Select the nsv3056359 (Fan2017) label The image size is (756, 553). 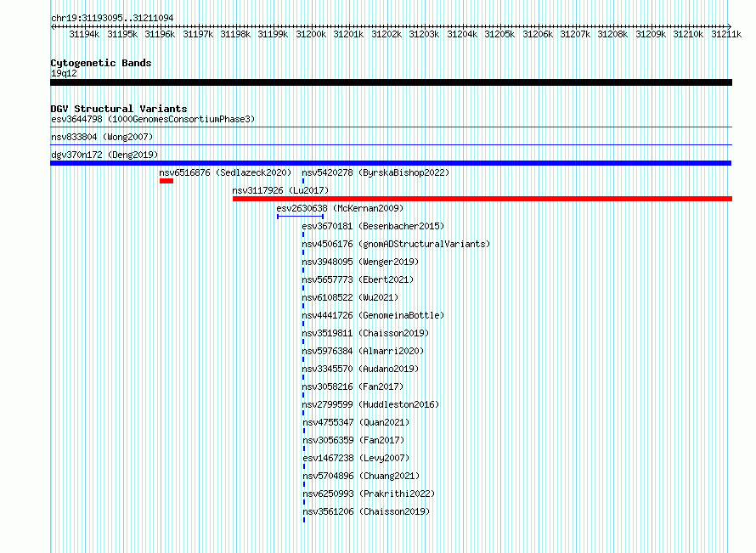pos(353,440)
